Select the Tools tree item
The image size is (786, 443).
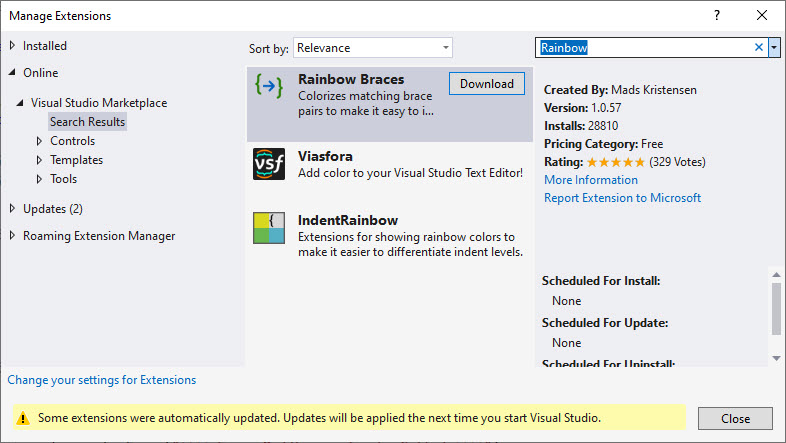[63, 179]
